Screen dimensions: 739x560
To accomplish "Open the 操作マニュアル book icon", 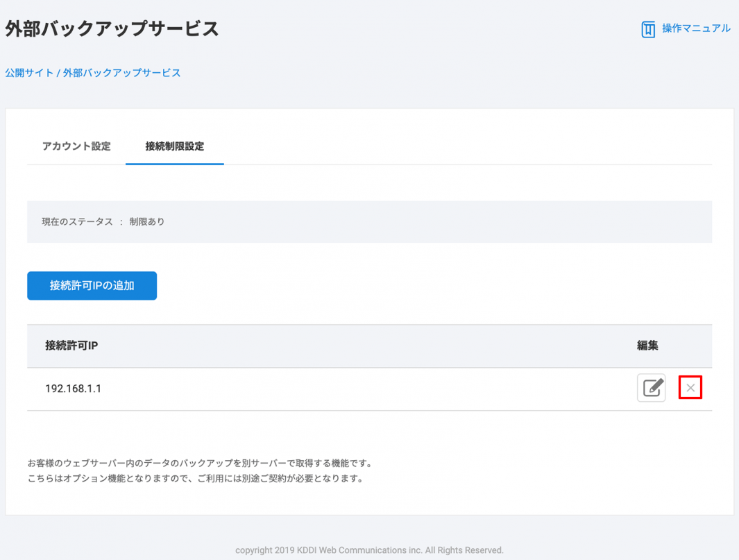I will click(647, 29).
